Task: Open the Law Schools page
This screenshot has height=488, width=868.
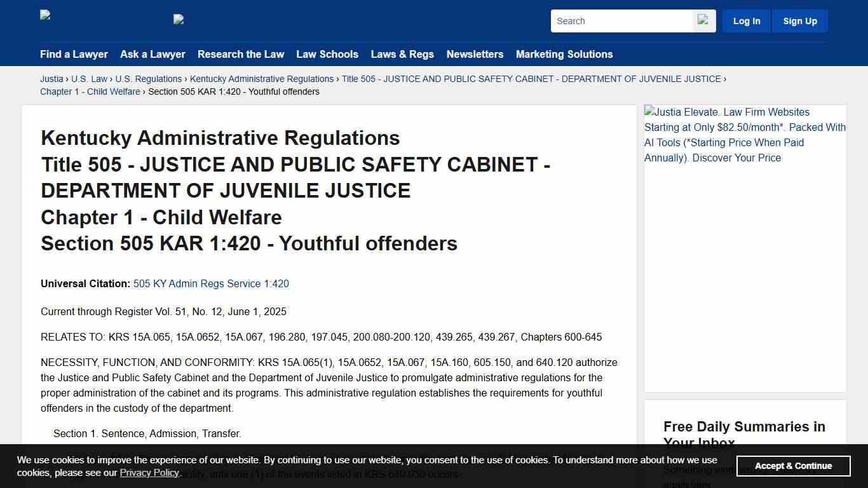Action: click(327, 55)
